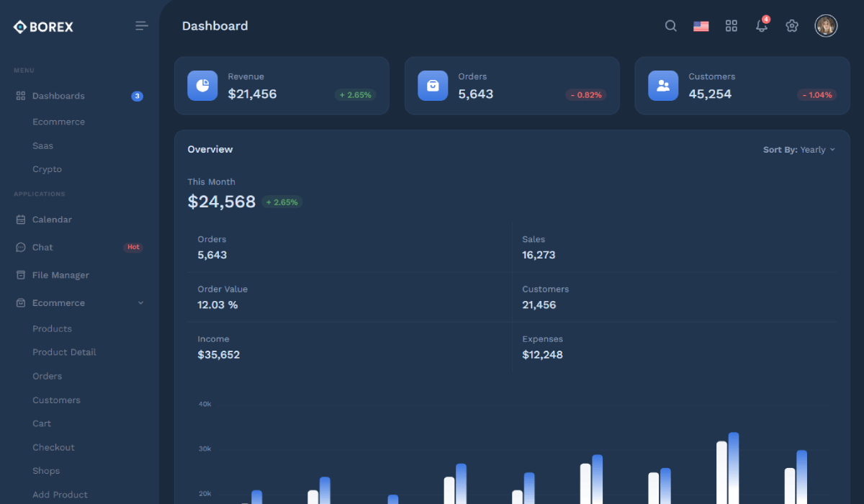Click the 40k axis label
864x504 pixels.
tap(205, 404)
